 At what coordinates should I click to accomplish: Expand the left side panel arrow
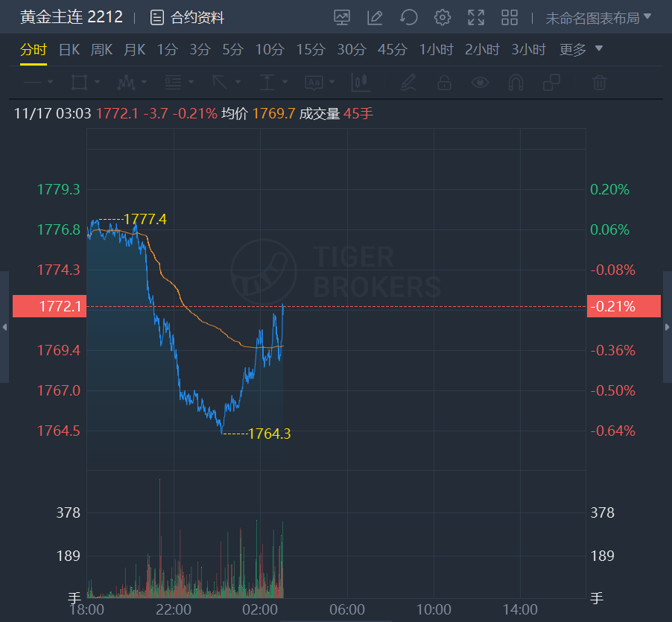[4, 327]
